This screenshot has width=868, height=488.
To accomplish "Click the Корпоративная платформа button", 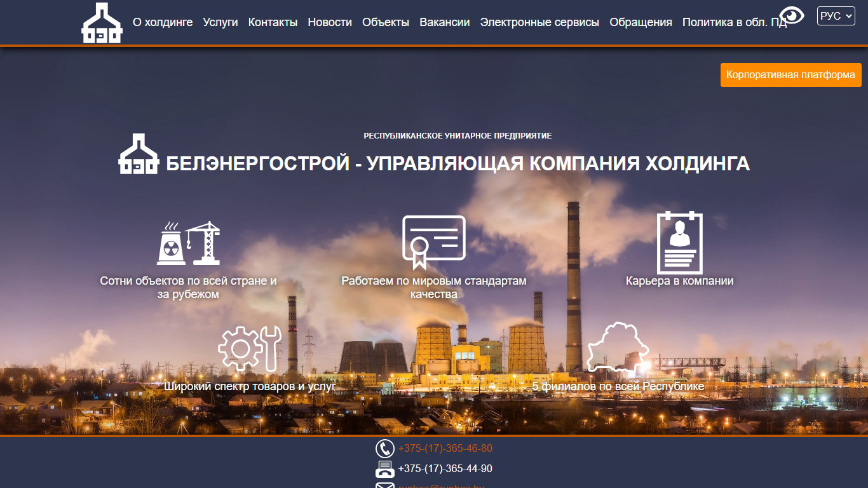I will tap(791, 75).
